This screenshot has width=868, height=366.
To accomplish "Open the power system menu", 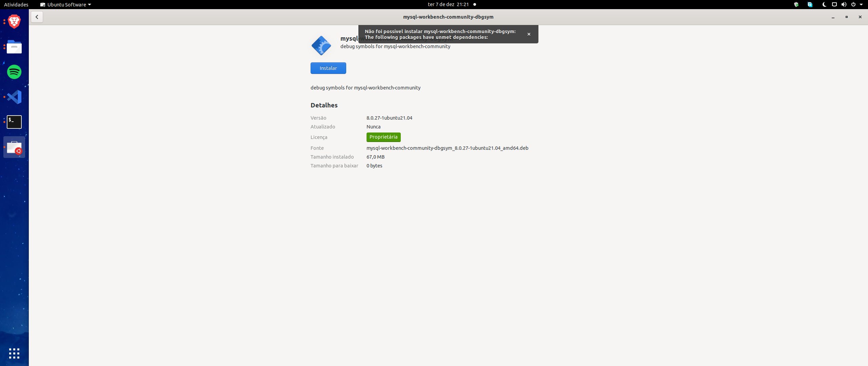I will point(853,4).
